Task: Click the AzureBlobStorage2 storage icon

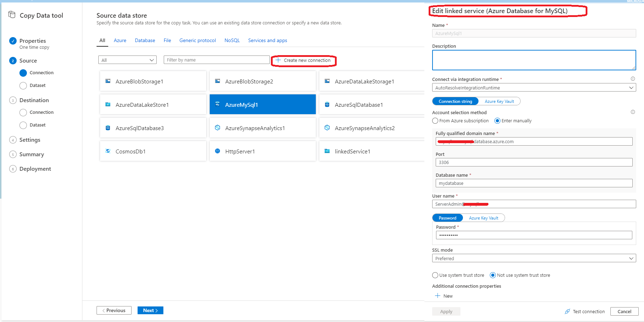Action: tap(217, 81)
